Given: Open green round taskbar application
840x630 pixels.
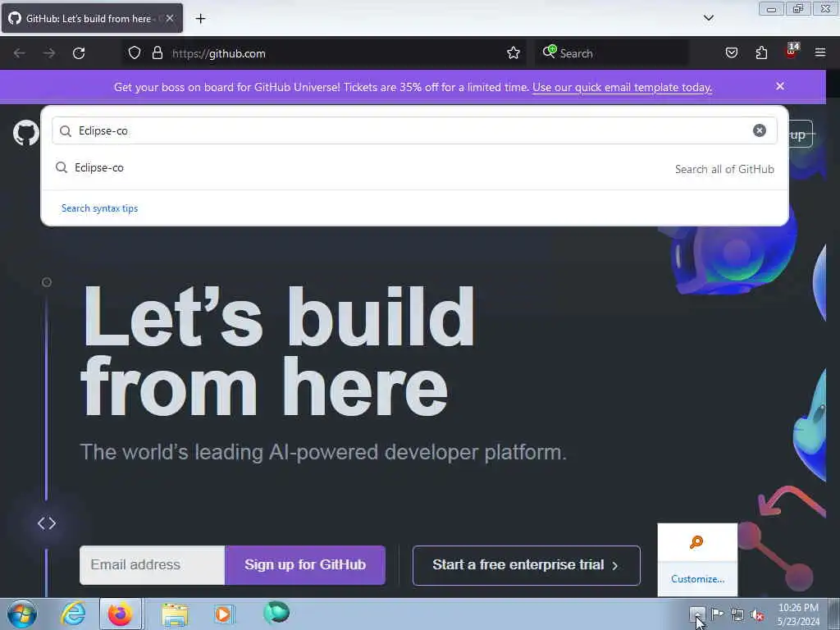Looking at the screenshot, I should [276, 612].
